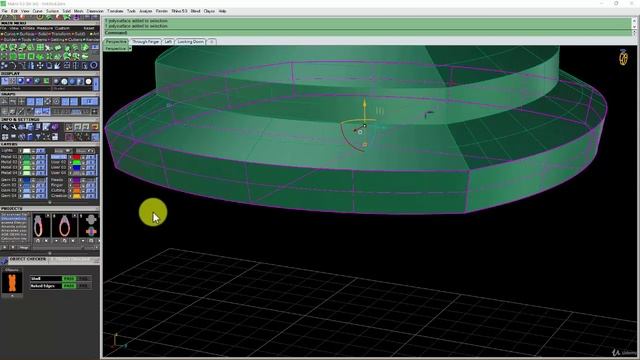This screenshot has width=640, height=360.
Task: Click the Reset button in Main Menu
Action: (89, 28)
